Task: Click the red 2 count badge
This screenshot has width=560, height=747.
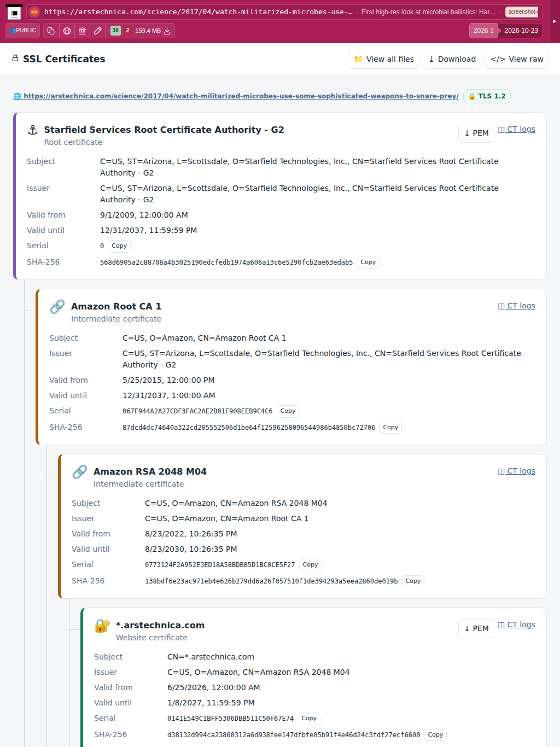Action: [x=127, y=31]
